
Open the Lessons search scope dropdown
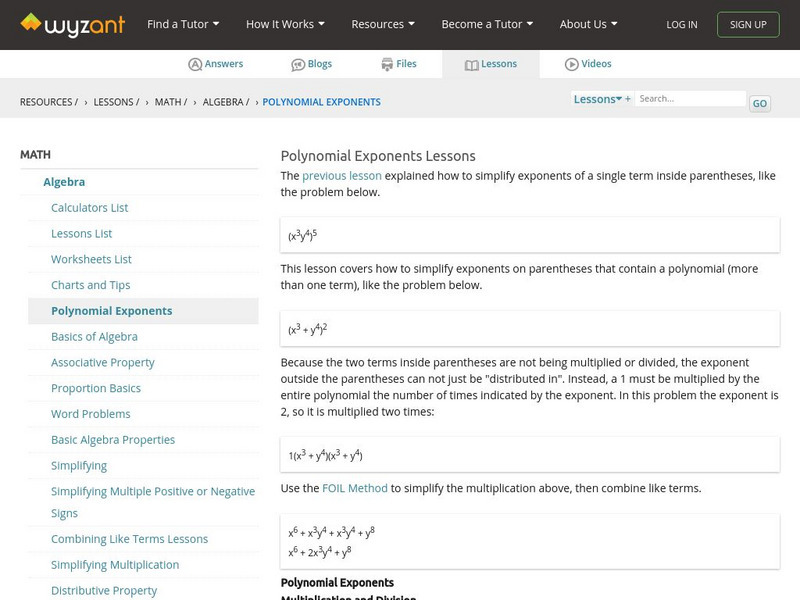coord(599,99)
